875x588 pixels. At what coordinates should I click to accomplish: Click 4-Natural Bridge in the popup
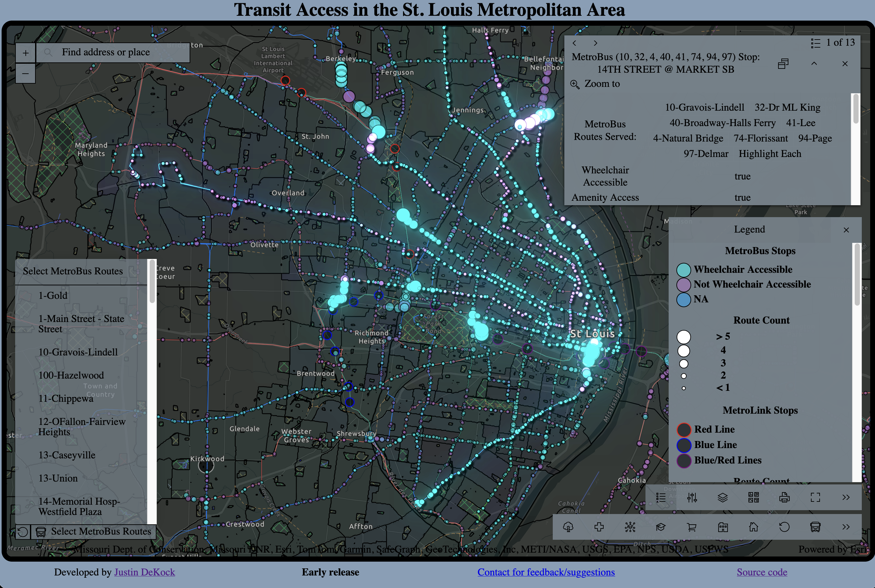(688, 138)
